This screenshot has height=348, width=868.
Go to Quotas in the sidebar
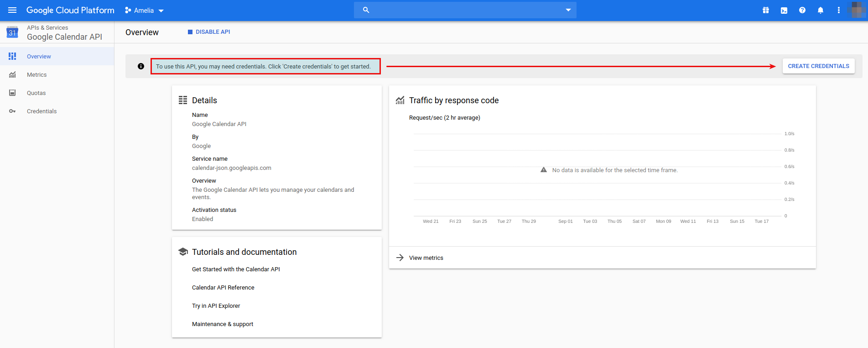coord(36,93)
